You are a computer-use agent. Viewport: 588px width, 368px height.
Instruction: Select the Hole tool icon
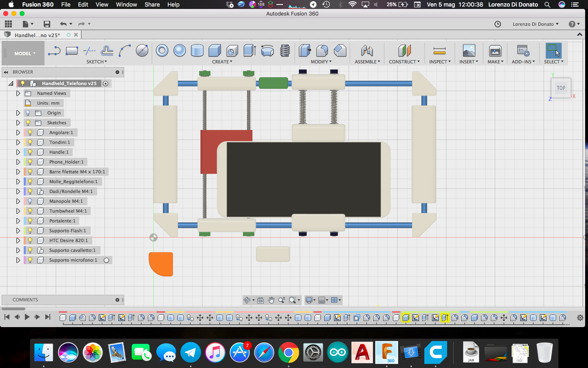point(232,51)
